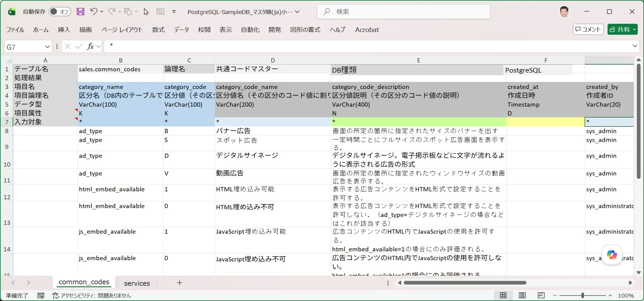Expand dropdown next to the shapes icon
The width and height of the screenshot is (644, 301).
click(136, 12)
